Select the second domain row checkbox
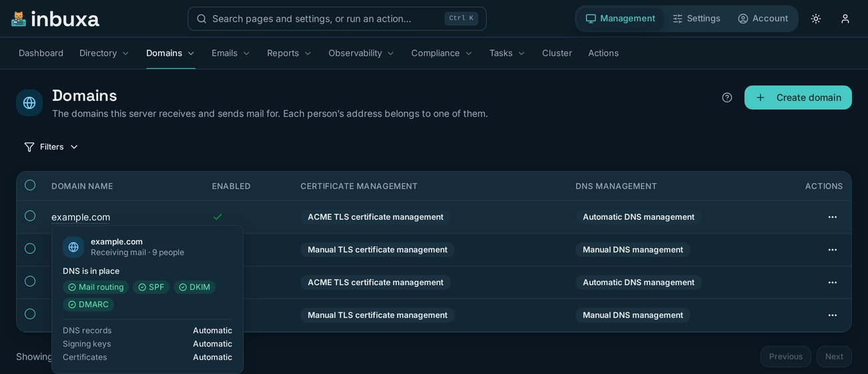Viewport: 868px width, 374px height. [x=30, y=248]
